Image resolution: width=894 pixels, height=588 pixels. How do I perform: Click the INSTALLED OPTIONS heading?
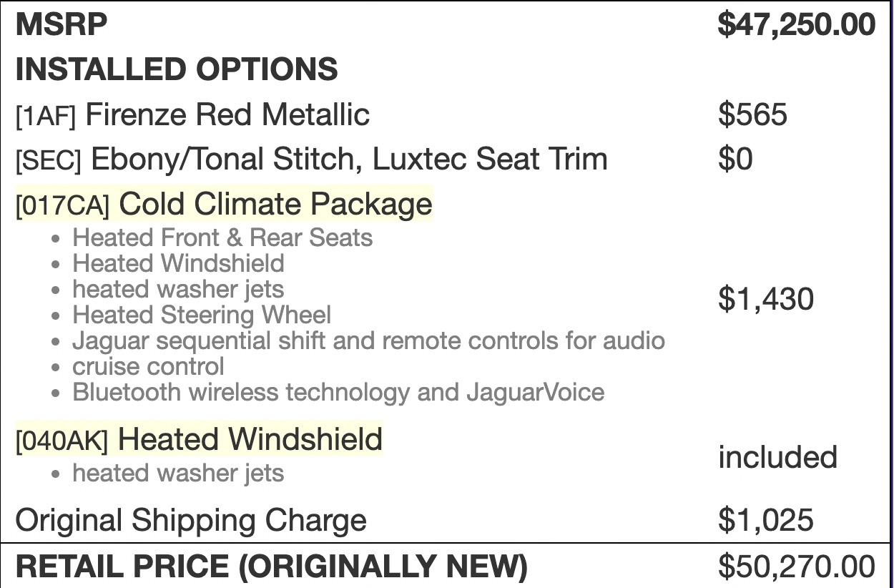pyautogui.click(x=176, y=69)
